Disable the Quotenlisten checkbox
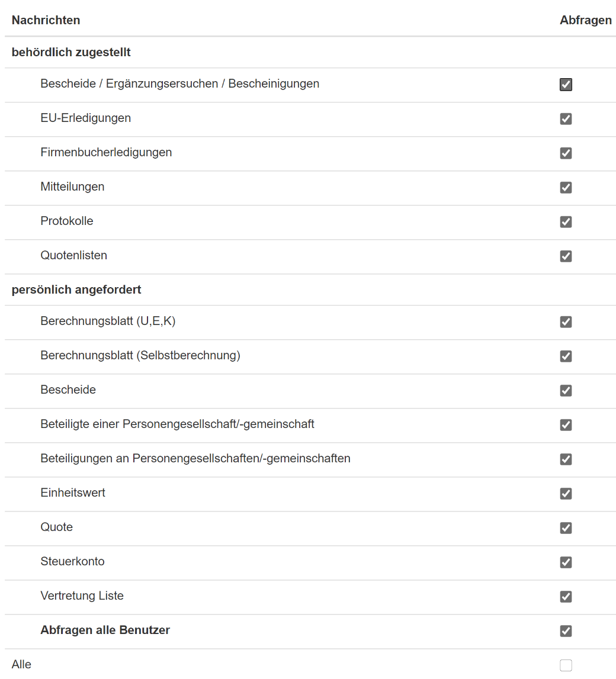616x679 pixels. (566, 256)
